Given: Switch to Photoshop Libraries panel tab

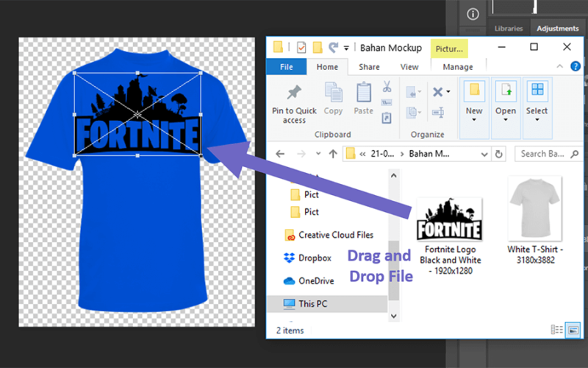Looking at the screenshot, I should click(x=509, y=29).
